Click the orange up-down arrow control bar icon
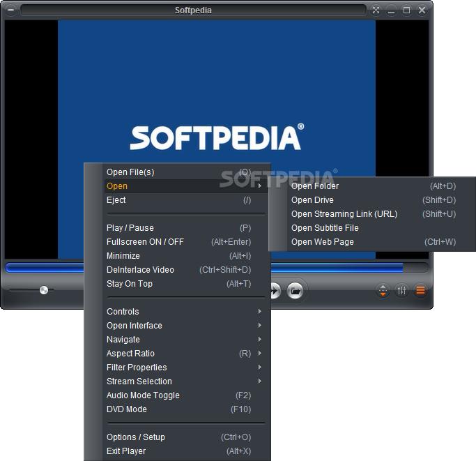This screenshot has width=476, height=461. 383,291
